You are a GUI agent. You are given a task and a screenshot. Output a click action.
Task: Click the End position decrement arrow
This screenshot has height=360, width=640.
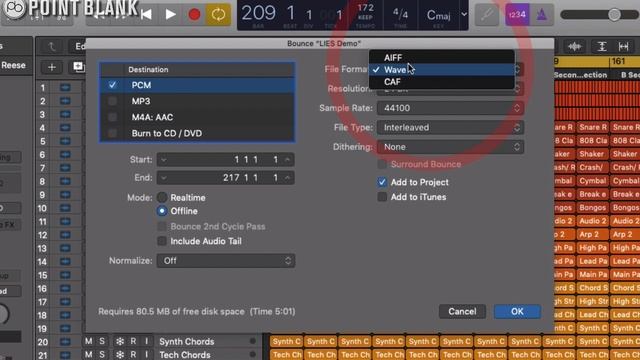point(164,178)
